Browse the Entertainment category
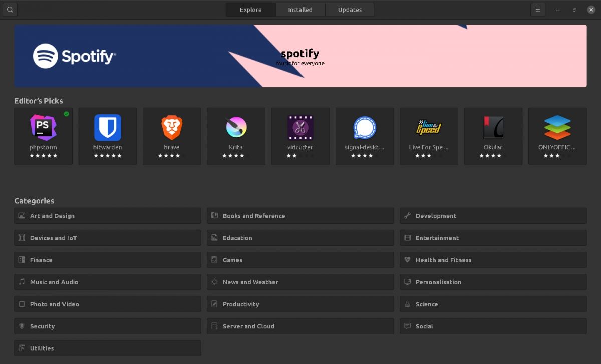Screen dimensions: 601x364 click(493, 238)
